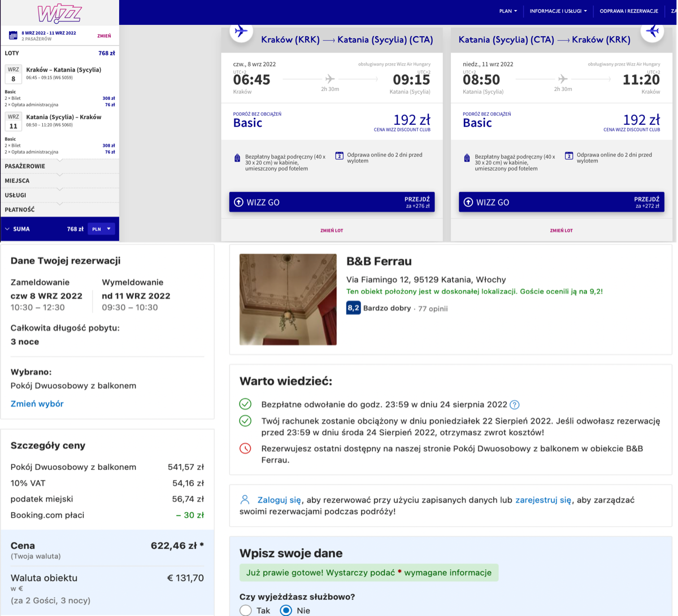This screenshot has width=678, height=616.
Task: Click the 622,46 zł total price
Action: (x=177, y=545)
